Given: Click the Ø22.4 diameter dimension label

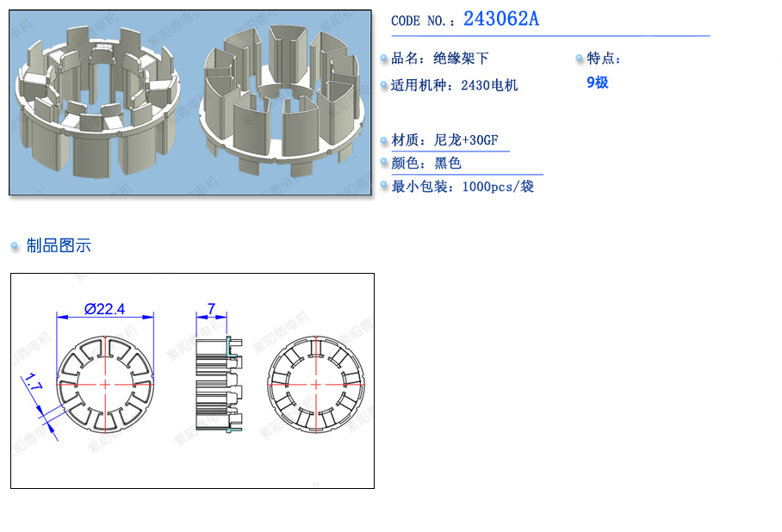Looking at the screenshot, I should click(x=105, y=309).
